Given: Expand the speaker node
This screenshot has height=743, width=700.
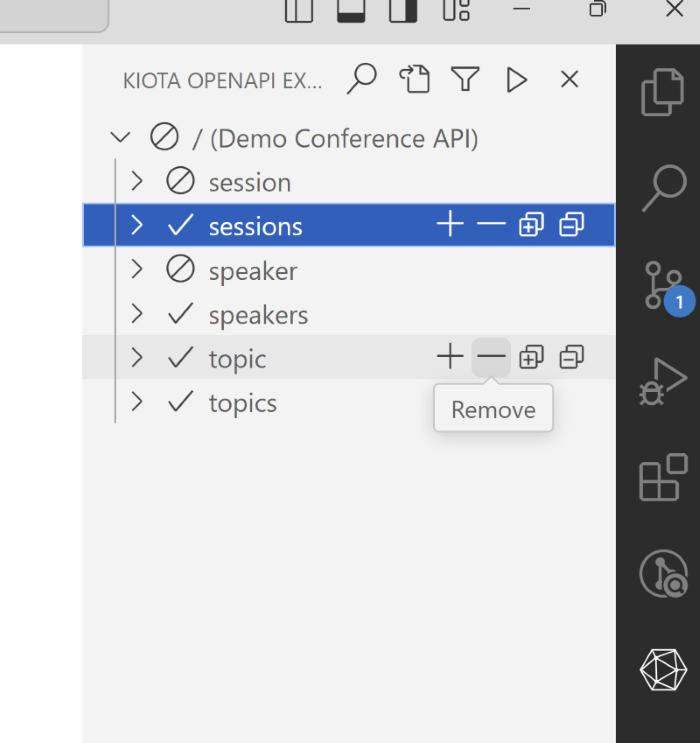Looking at the screenshot, I should point(137,269).
